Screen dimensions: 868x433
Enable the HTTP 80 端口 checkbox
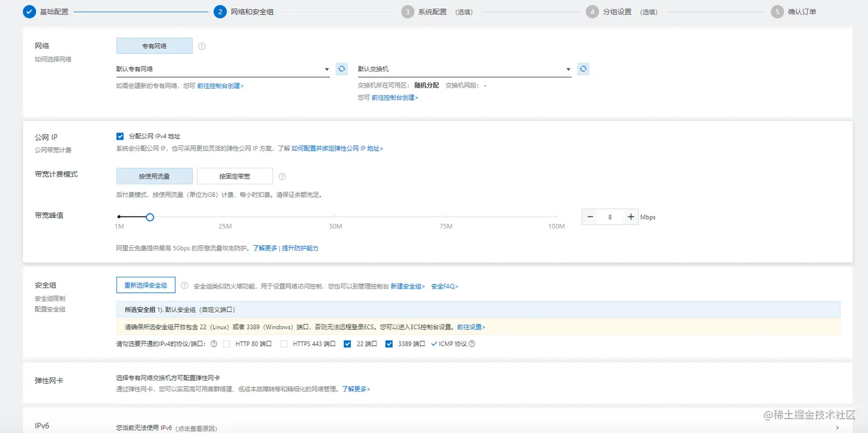(x=226, y=344)
